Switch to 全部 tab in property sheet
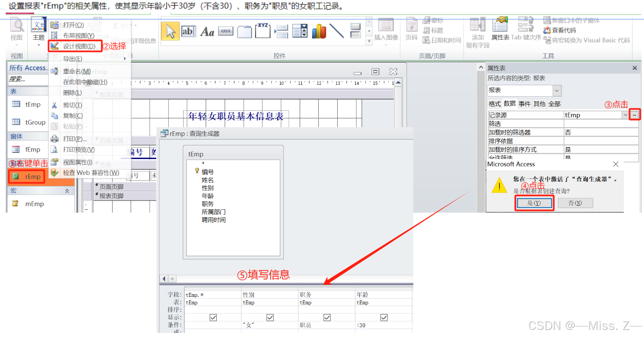 554,104
